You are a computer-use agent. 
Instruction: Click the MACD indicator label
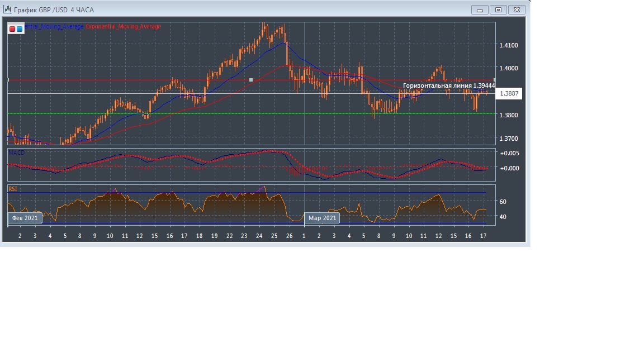coord(16,153)
